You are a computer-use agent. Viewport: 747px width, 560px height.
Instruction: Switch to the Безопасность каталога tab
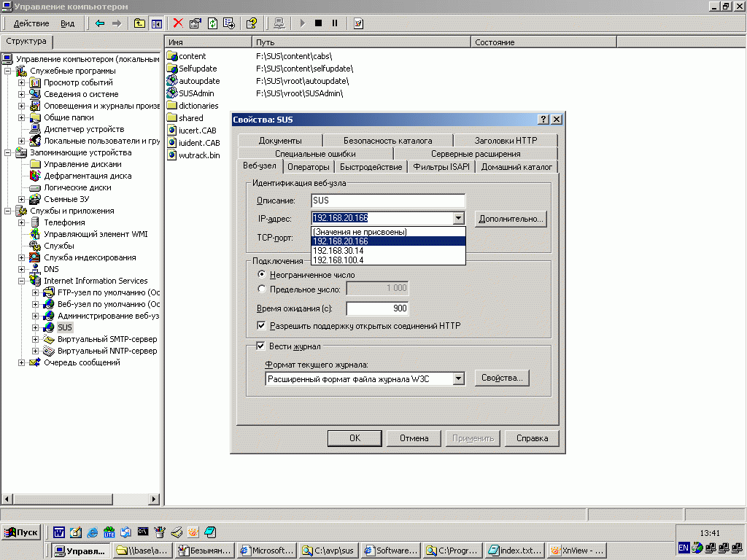click(x=388, y=141)
